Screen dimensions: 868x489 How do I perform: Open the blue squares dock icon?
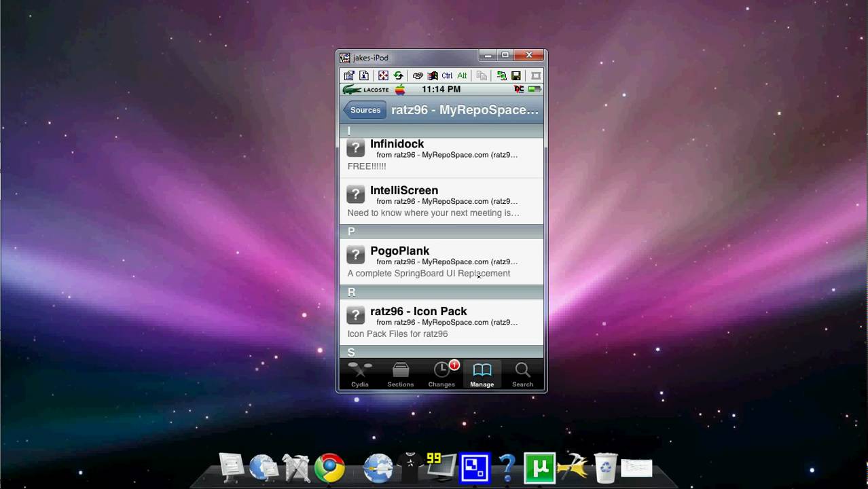(475, 468)
